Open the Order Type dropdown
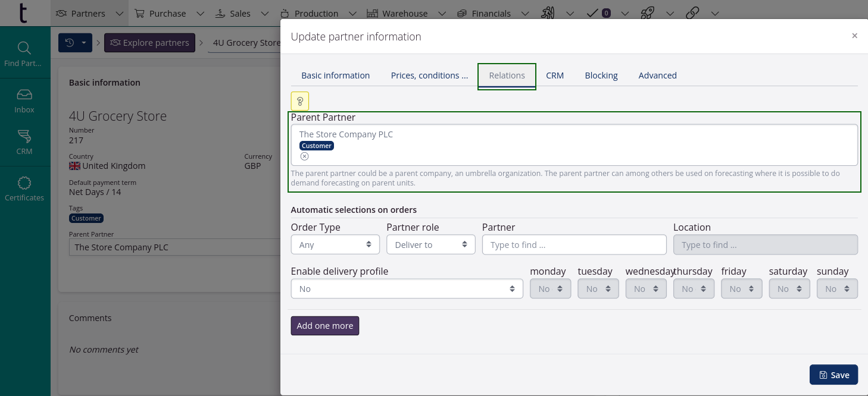Image resolution: width=868 pixels, height=396 pixels. 335,244
